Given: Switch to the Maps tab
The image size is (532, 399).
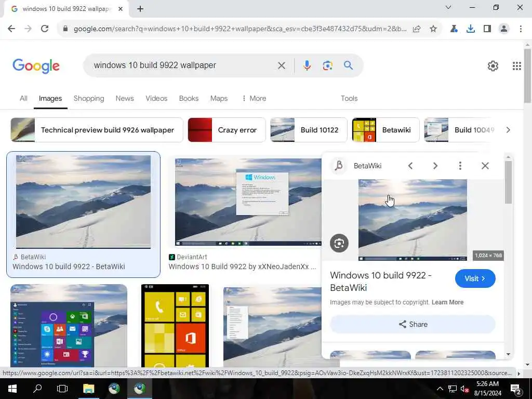Looking at the screenshot, I should click(219, 98).
